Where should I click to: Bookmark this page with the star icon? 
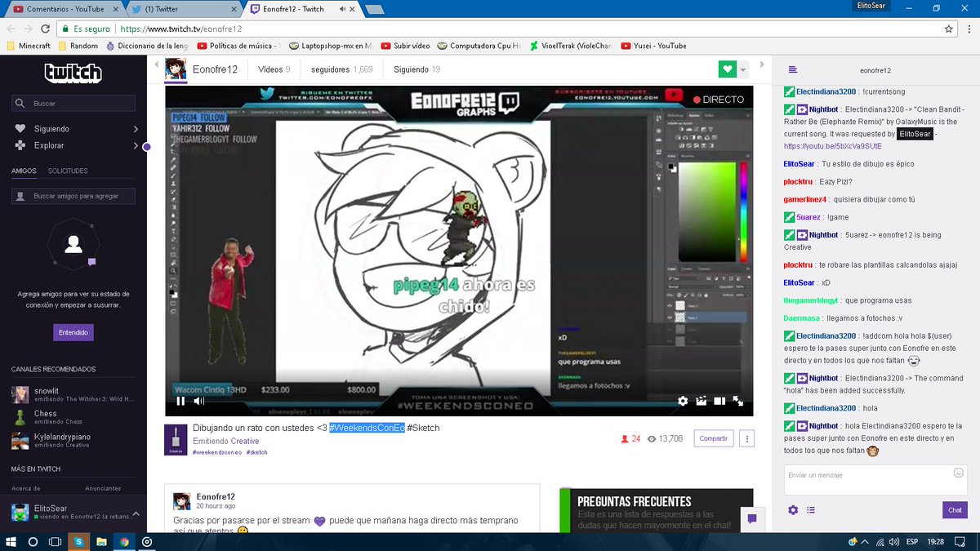pos(948,28)
